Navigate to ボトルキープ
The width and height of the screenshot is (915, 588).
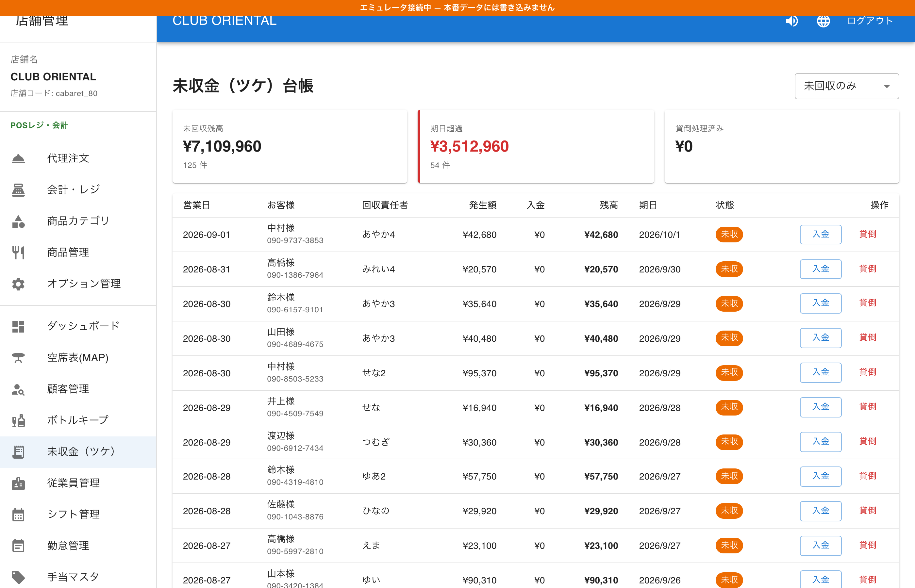click(78, 420)
